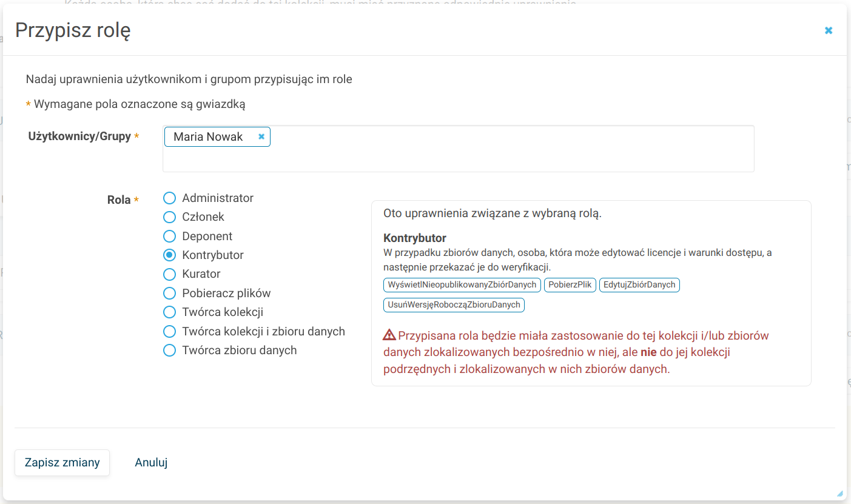Click the red warning triangle icon
Screen dimensions: 851x504
389,335
